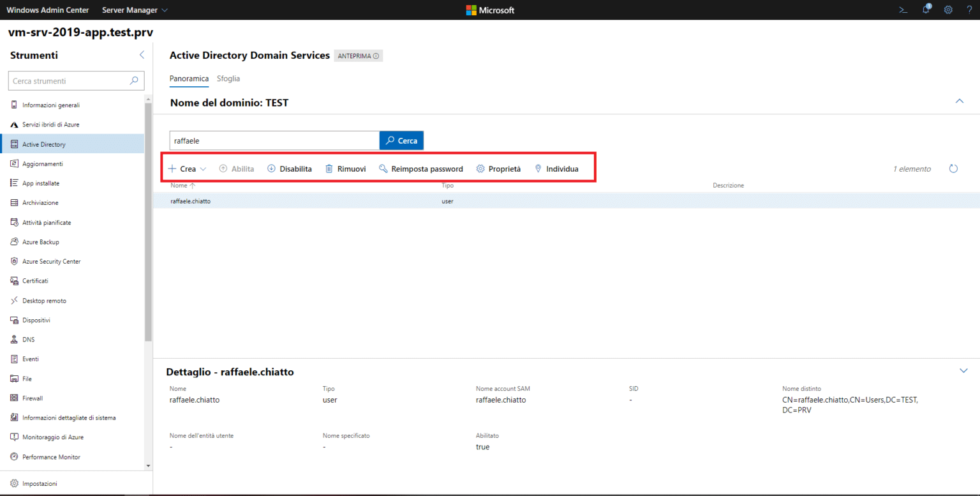This screenshot has height=496, width=980.
Task: Click the Cerca search button
Action: [x=401, y=140]
